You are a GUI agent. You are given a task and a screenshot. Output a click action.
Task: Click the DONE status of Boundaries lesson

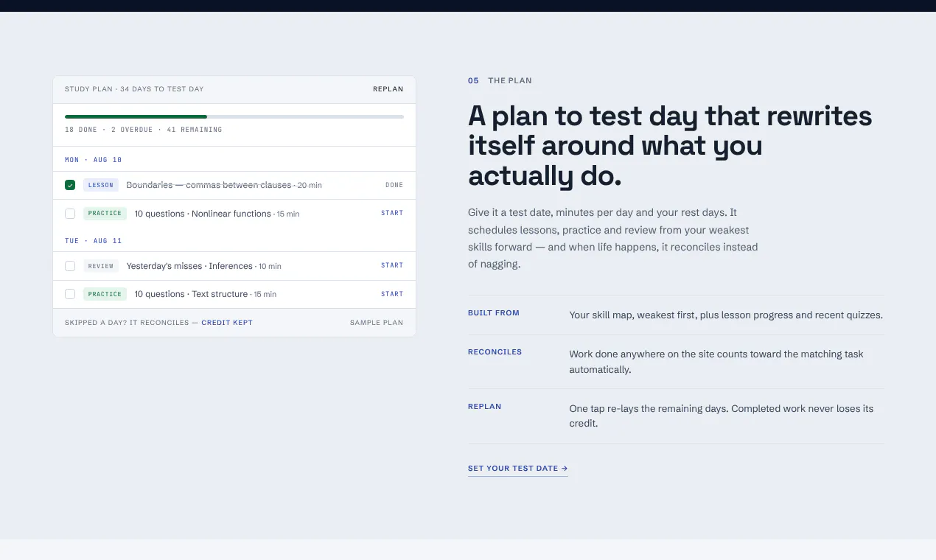coord(394,185)
